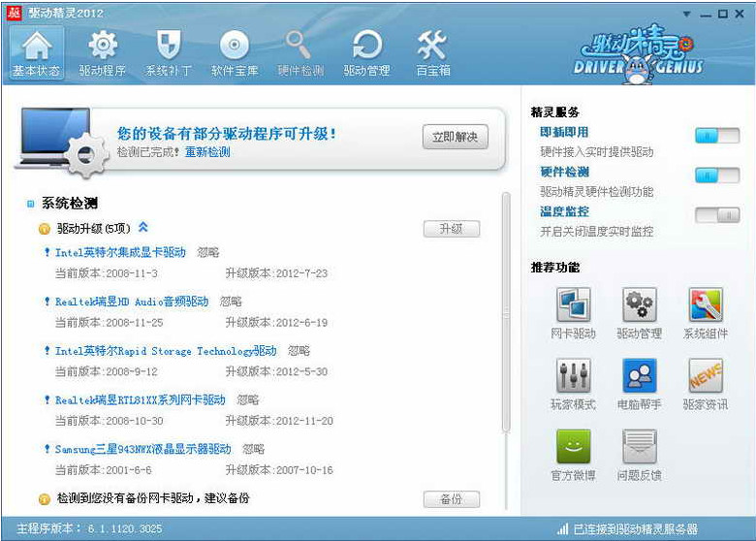Viewport: 756px width, 541px height.
Task: Open Samsung三星943NWX液晶显示器驱动 link
Action: click(x=142, y=450)
